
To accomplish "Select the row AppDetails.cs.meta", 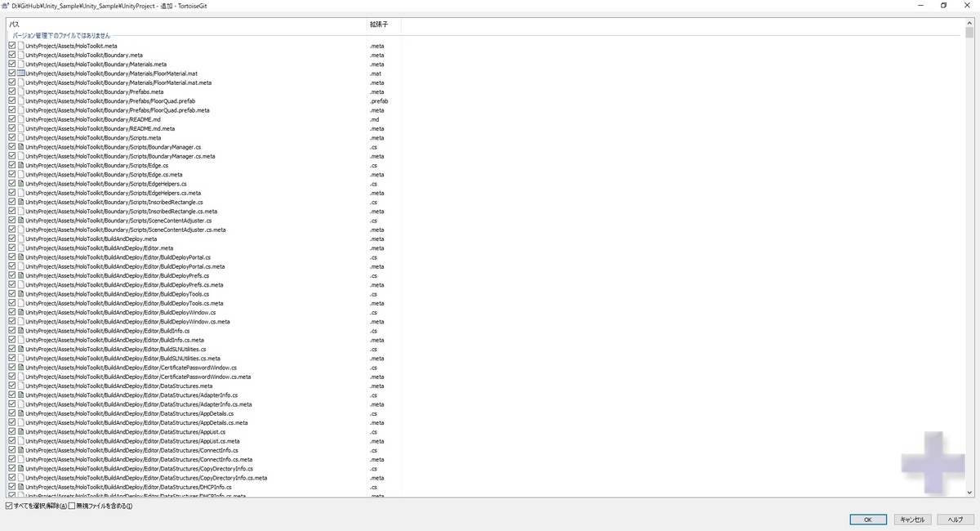I will pyautogui.click(x=204, y=422).
